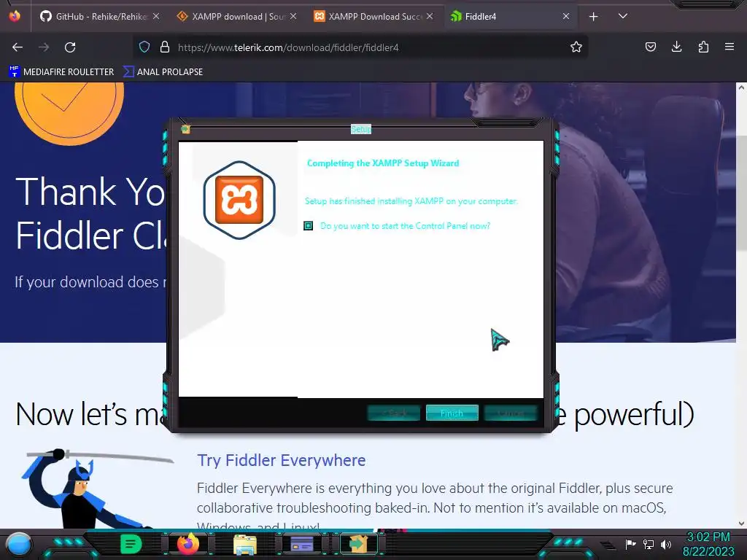Screen dimensions: 747x560
Task: Click the XAMPP logo in the setup wizard
Action: [x=239, y=200]
